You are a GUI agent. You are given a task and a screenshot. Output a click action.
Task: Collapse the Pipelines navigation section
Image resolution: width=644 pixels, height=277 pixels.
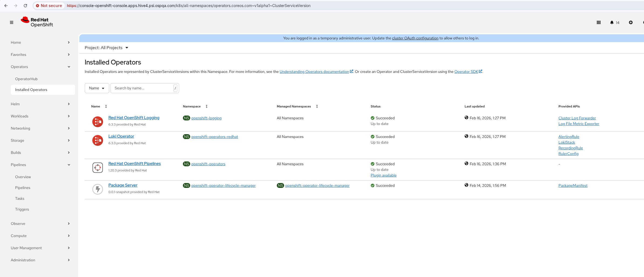[40, 165]
